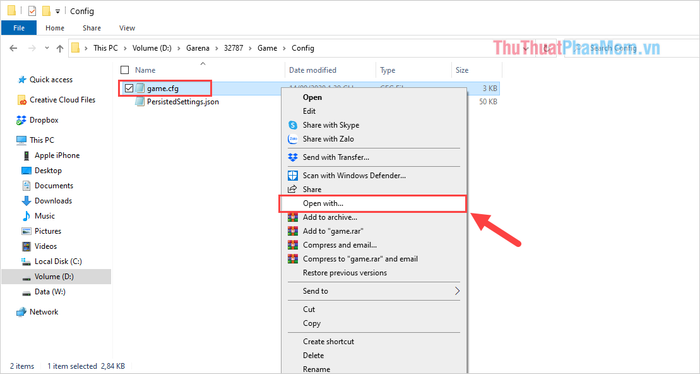Choose Restore previous versions
The width and height of the screenshot is (700, 374).
tap(345, 273)
